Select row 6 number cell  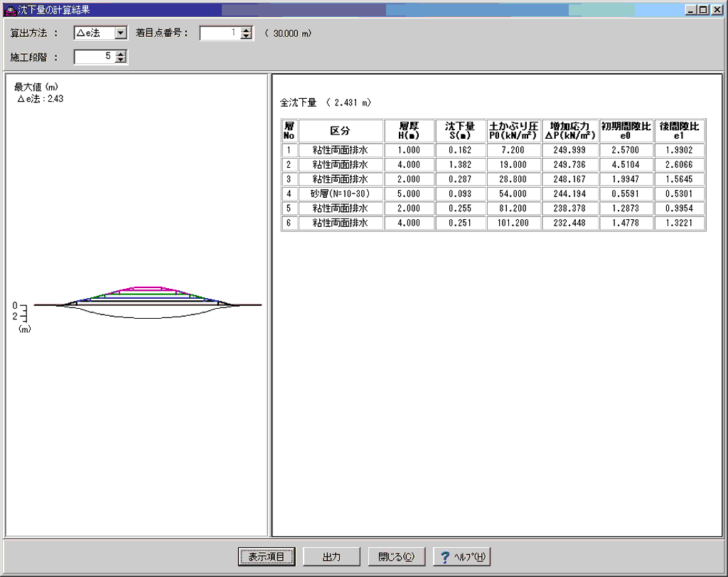point(289,223)
